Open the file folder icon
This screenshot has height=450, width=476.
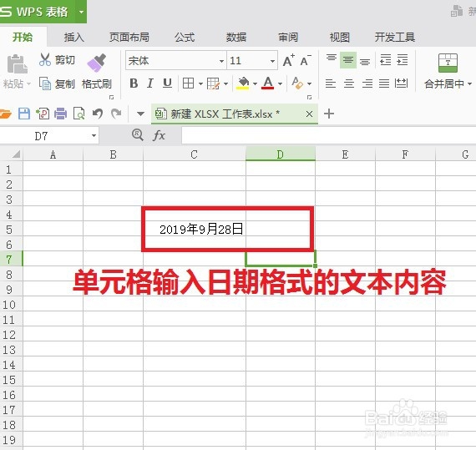(x=5, y=114)
